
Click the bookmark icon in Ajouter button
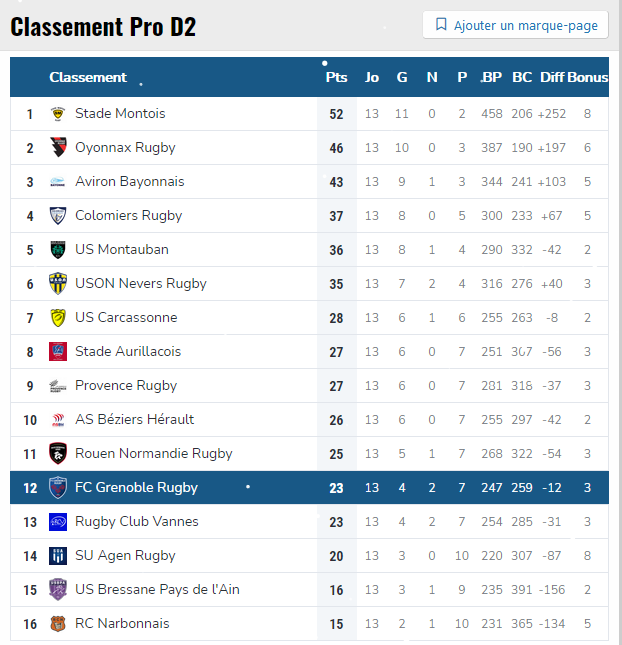pos(441,25)
